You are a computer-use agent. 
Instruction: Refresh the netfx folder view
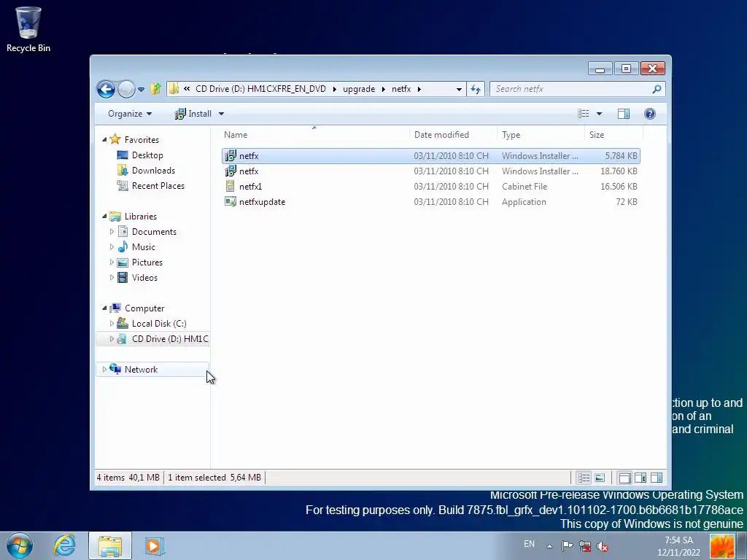pyautogui.click(x=476, y=89)
